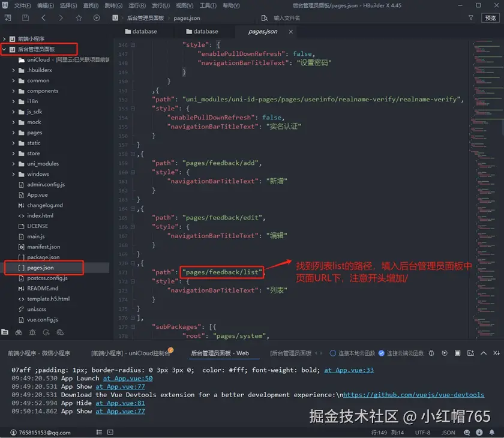Click the 预览 preview button
This screenshot has width=504, height=438.
[490, 18]
